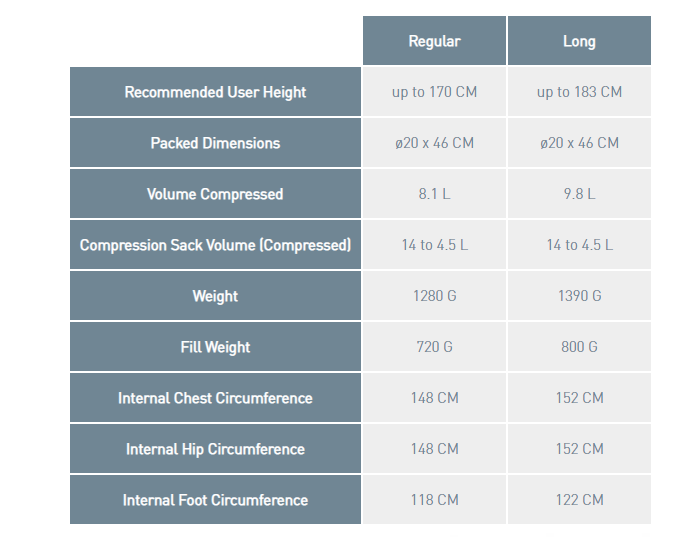Viewport: 687px width, 537px height.
Task: Click the 122 CM foot circumference cell
Action: pos(579,500)
